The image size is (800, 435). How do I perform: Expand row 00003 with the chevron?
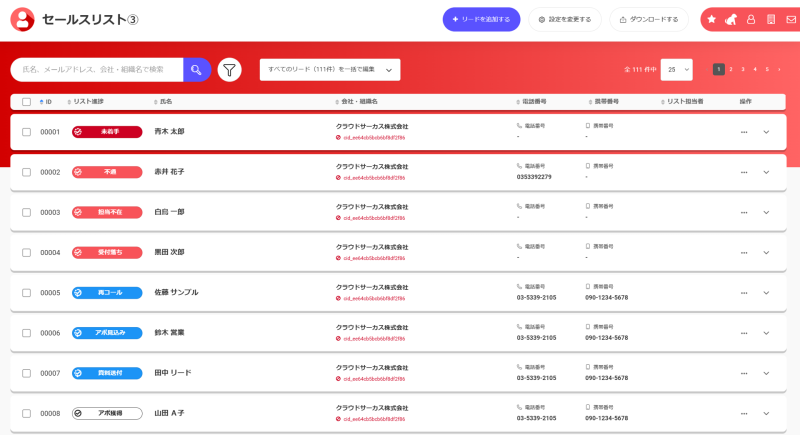point(766,213)
